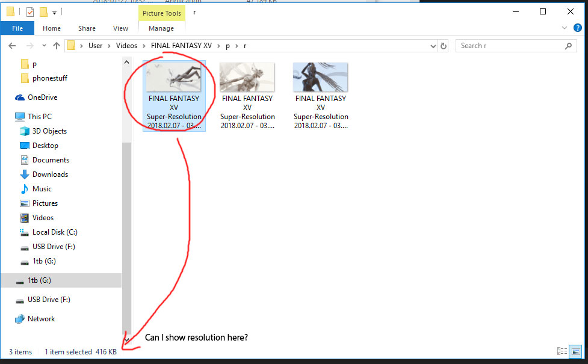Open 1tb (G:) under This PC
588x364 pixels.
pos(44,261)
